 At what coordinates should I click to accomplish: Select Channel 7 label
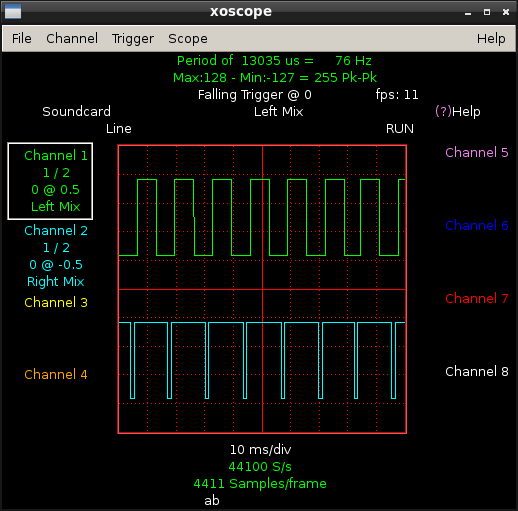point(477,299)
